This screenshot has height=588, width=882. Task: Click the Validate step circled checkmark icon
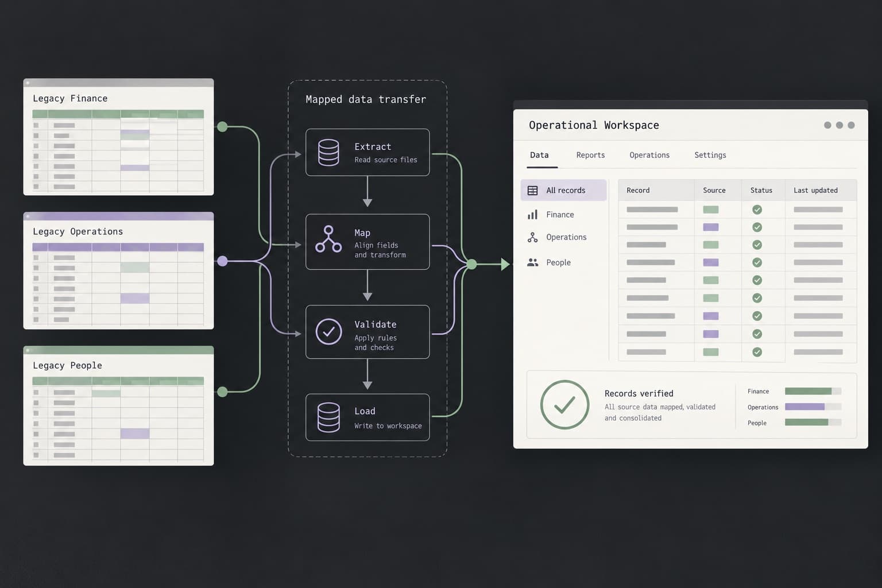click(328, 332)
